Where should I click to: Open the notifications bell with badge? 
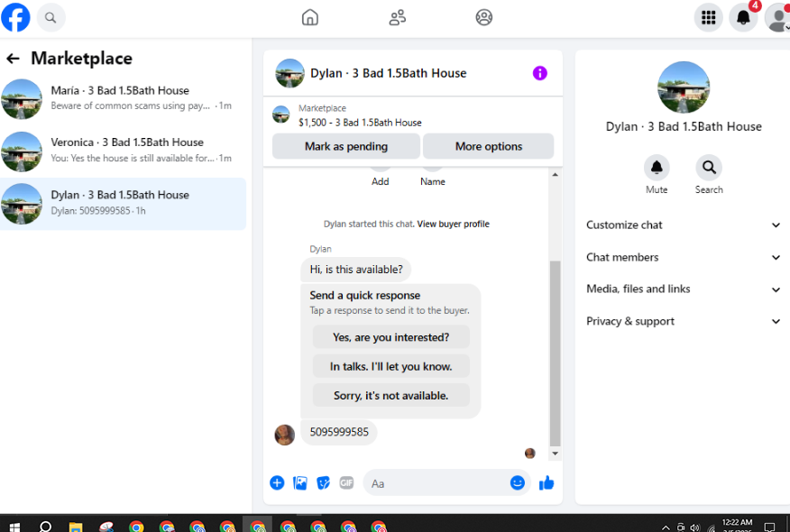(x=743, y=18)
